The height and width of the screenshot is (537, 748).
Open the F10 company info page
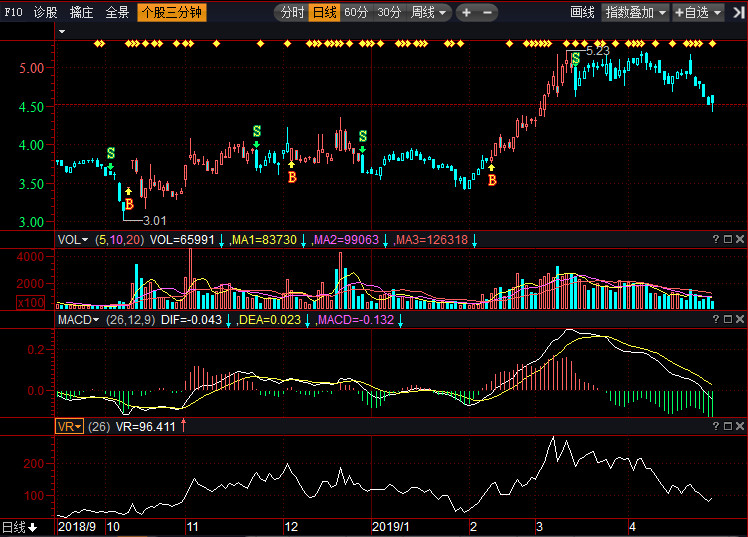point(13,12)
